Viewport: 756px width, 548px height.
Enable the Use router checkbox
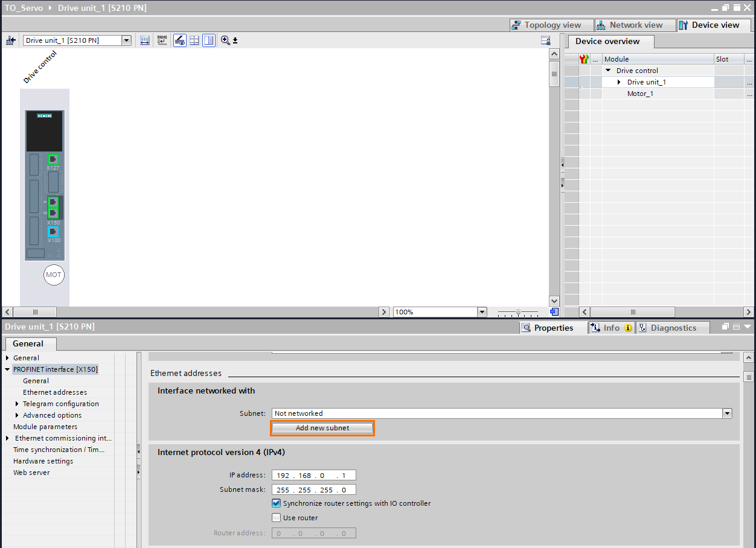click(276, 517)
